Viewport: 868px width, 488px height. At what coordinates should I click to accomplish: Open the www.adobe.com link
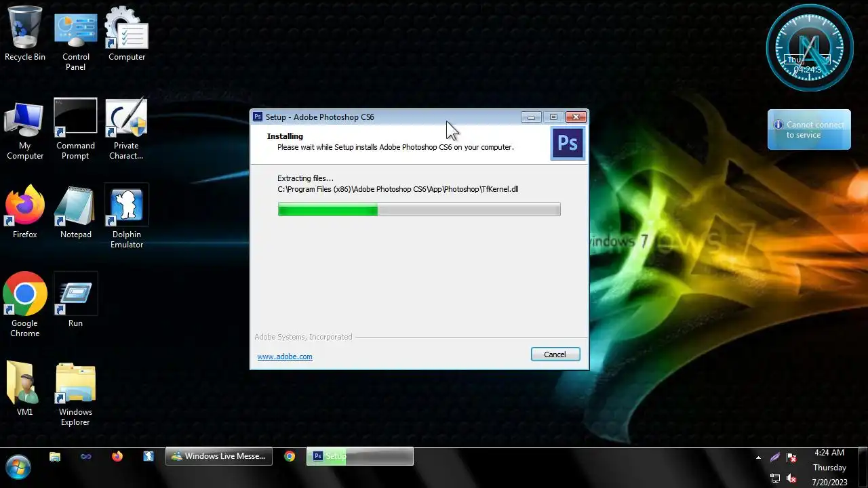click(285, 357)
